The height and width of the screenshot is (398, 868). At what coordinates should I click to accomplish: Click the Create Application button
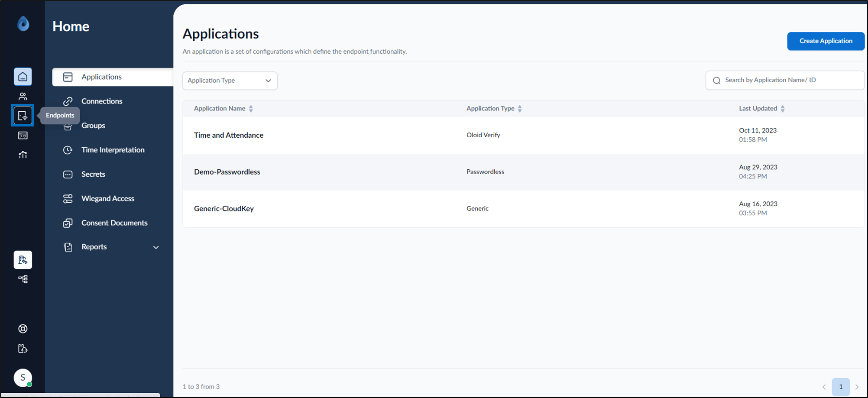[826, 41]
